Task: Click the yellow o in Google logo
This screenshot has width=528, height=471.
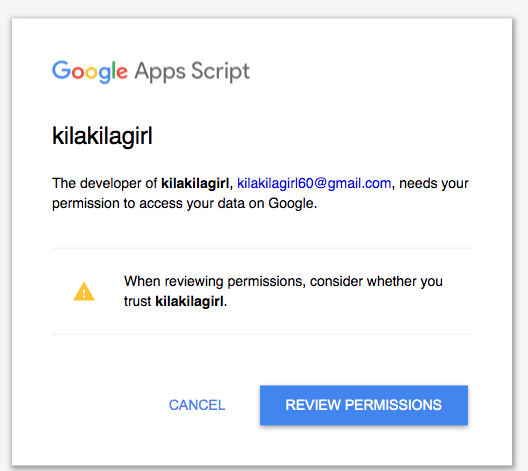Action: click(91, 73)
